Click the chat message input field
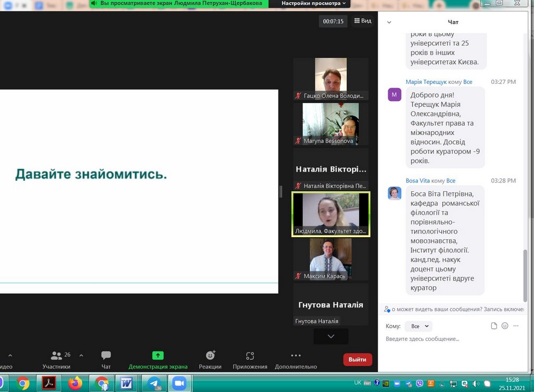The height and width of the screenshot is (392, 534). 448,339
